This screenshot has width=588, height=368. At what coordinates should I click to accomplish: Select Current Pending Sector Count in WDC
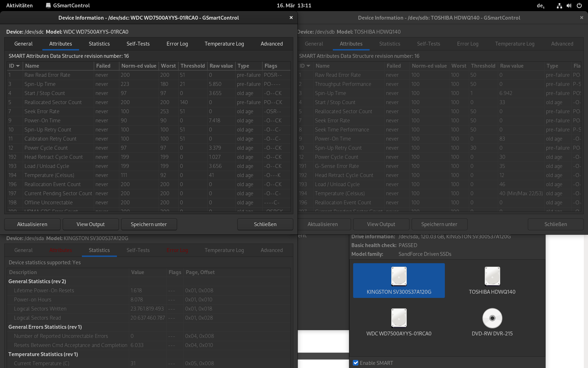tap(149, 193)
